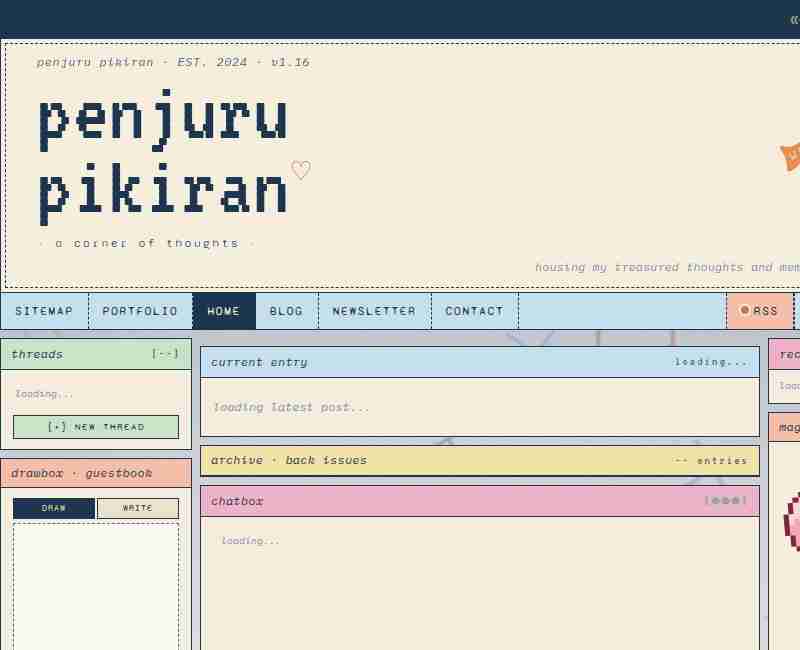Go to the PORTFOLIO page
Screen dimensions: 800x650
click(x=140, y=311)
